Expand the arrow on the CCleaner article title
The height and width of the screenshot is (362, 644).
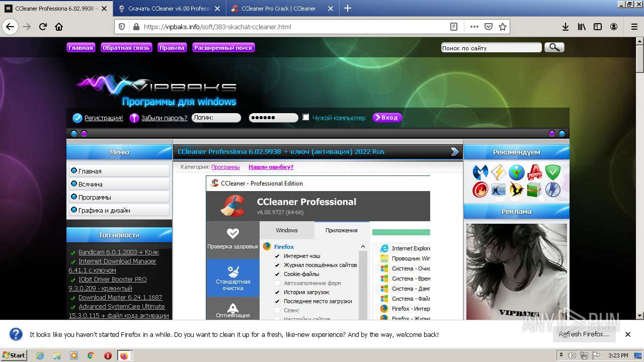click(x=455, y=152)
